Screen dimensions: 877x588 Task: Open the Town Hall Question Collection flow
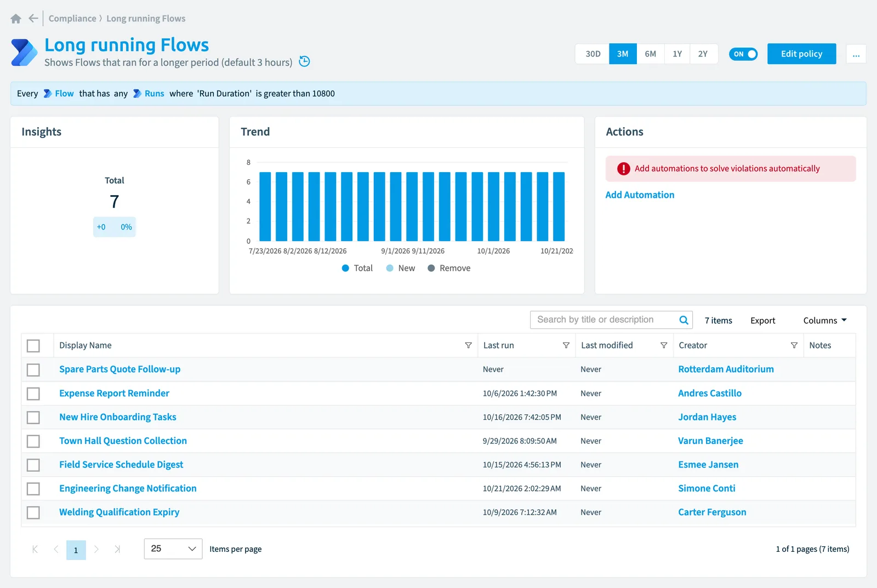123,441
